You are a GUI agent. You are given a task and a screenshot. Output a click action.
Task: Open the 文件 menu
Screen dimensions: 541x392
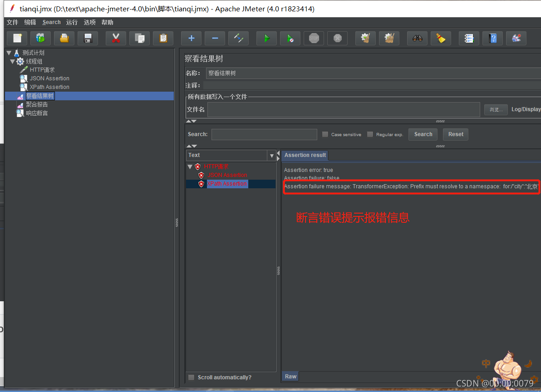pyautogui.click(x=12, y=22)
